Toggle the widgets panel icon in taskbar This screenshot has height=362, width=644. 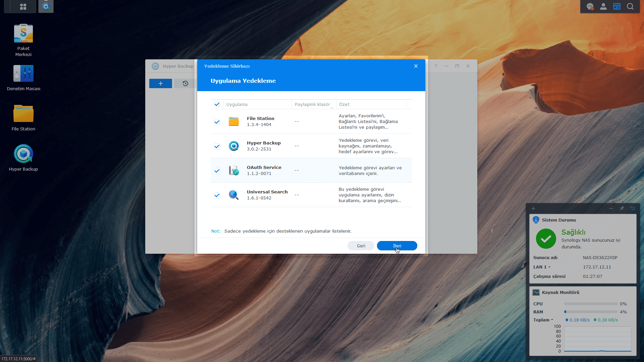pos(616,6)
